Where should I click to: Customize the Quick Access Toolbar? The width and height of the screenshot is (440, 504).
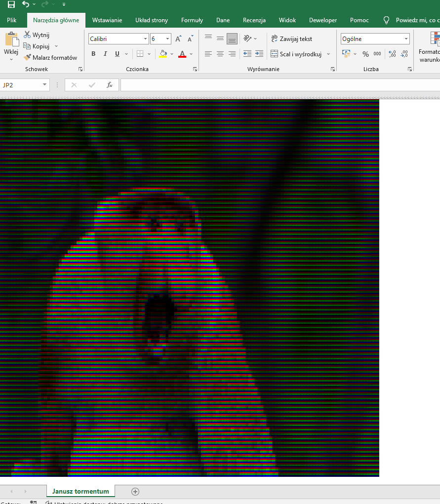64,4
